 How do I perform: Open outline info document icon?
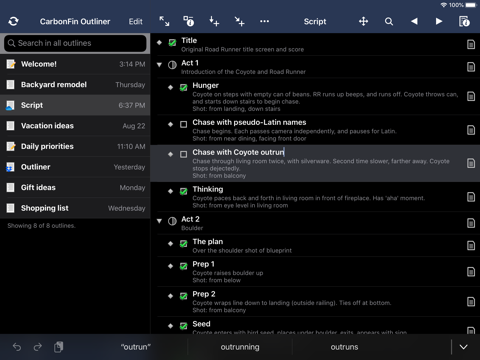464,21
